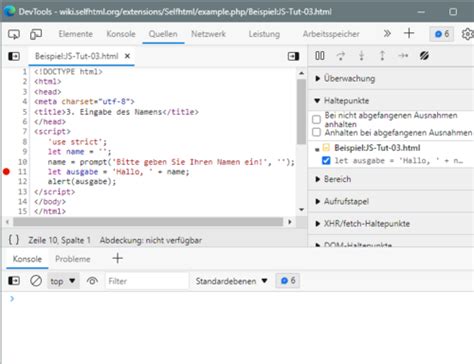
Task: Remove the red breakpoint on line 11
Action: (6, 172)
